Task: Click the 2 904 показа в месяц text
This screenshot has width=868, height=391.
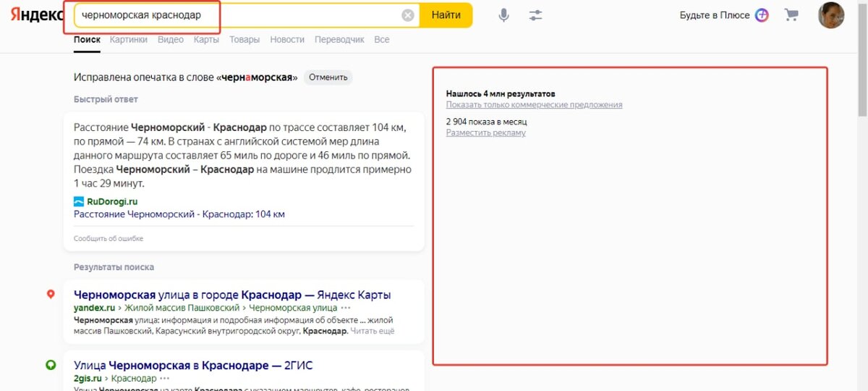Action: [487, 122]
